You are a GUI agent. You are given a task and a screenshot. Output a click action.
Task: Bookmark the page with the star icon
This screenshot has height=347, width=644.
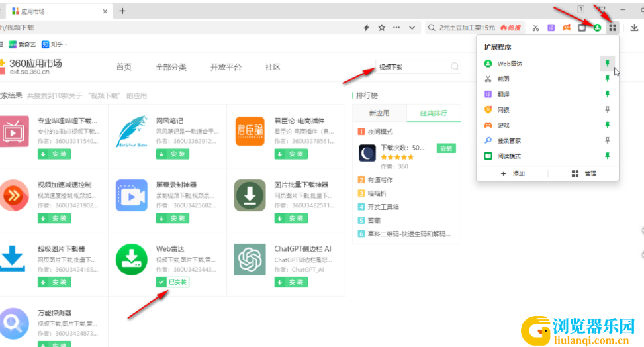381,28
